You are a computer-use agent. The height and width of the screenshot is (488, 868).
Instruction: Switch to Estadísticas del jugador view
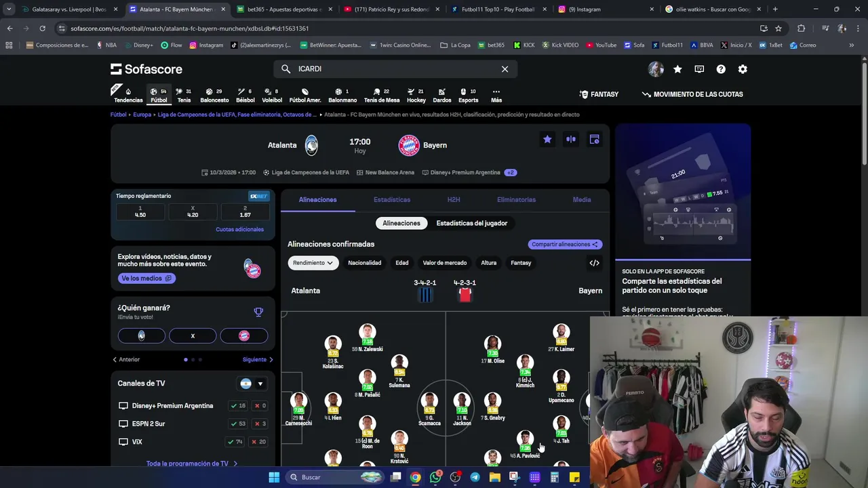click(x=472, y=223)
